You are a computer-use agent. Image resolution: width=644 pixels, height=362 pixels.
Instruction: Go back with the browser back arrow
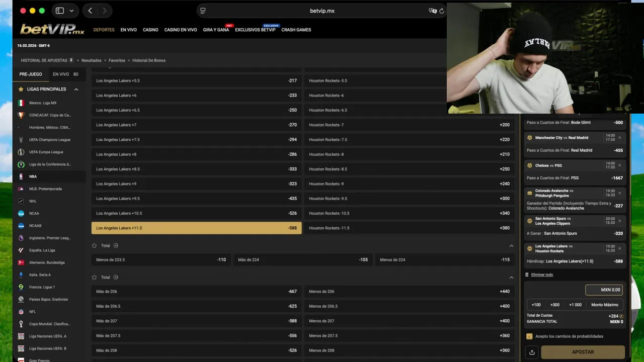[x=90, y=11]
